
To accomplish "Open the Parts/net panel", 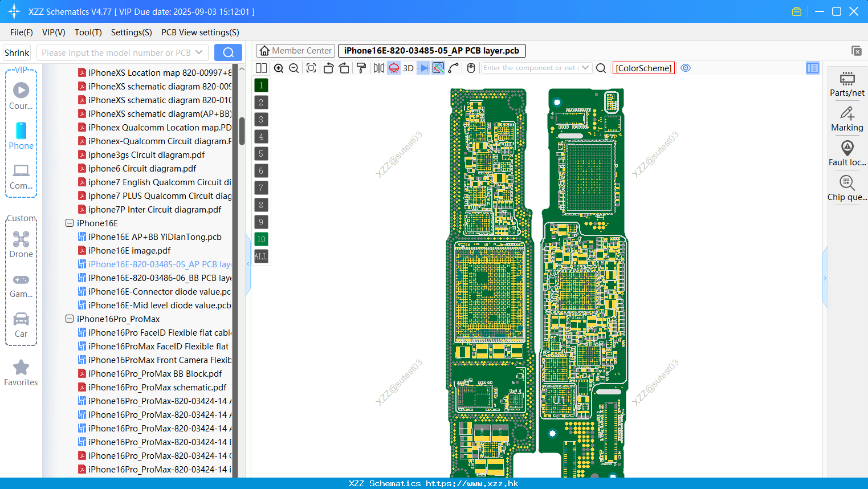I will pyautogui.click(x=847, y=84).
